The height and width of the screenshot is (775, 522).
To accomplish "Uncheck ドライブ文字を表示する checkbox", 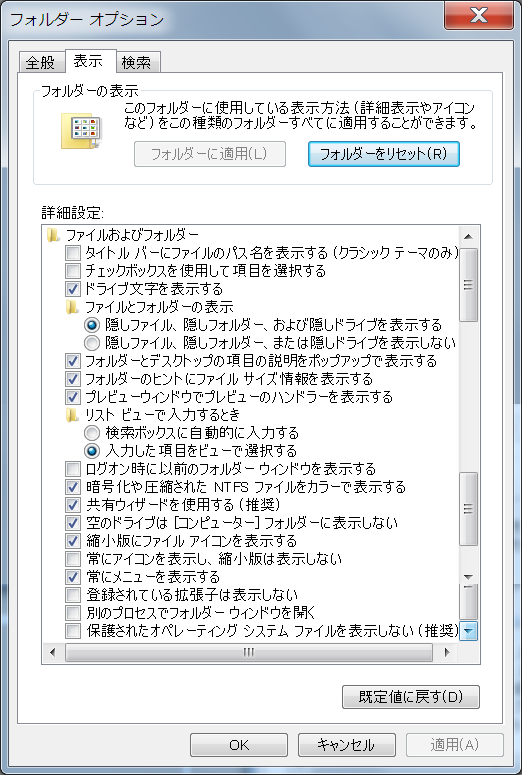I will [x=73, y=289].
